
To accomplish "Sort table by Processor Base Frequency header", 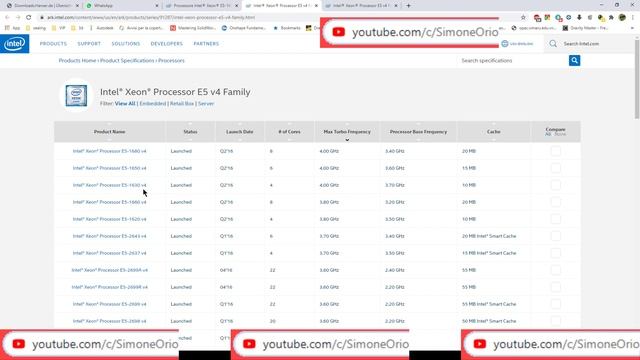I will pyautogui.click(x=418, y=132).
